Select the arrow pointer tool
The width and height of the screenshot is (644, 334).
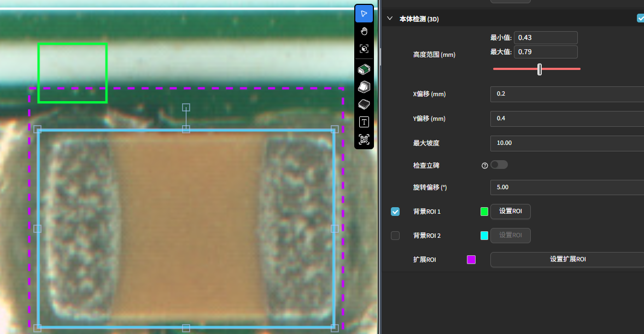click(364, 14)
